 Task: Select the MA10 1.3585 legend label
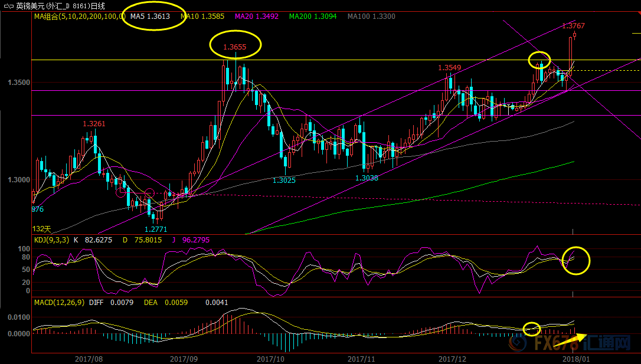[x=203, y=16]
